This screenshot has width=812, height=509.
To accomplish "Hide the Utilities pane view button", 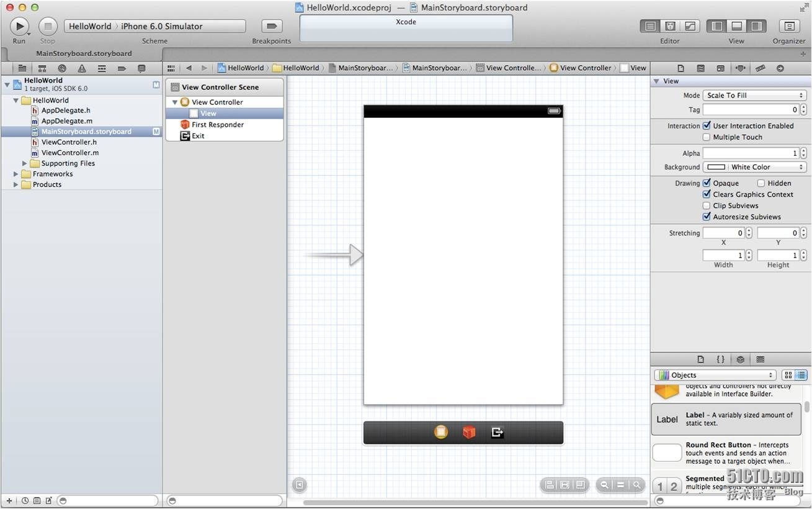I will 757,26.
